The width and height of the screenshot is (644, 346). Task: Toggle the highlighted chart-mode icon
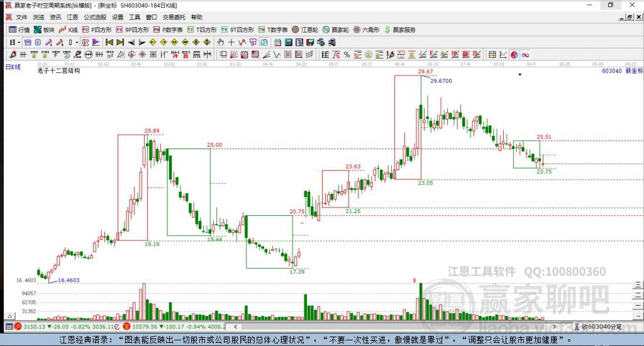28,42
